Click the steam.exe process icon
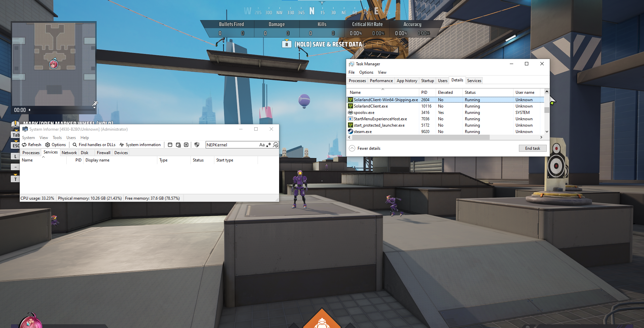 [351, 132]
